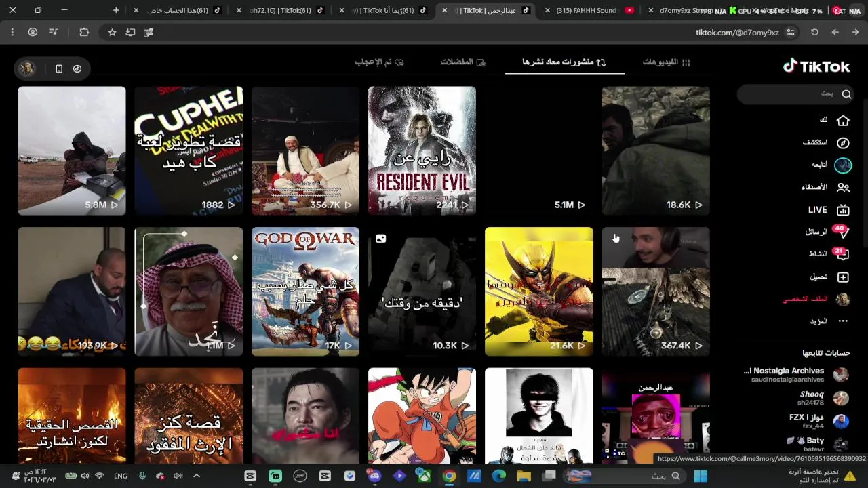
Task: Open the نجد video with 1.1M views
Action: [189, 291]
